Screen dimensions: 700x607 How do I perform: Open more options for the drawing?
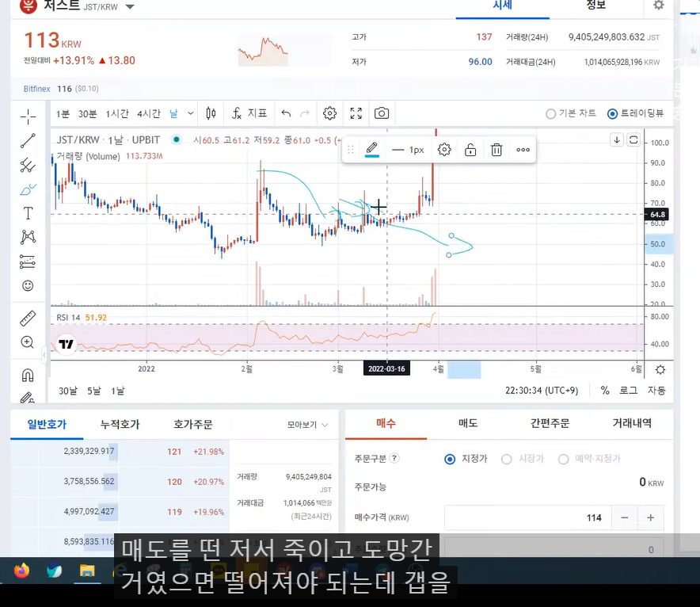coord(523,150)
